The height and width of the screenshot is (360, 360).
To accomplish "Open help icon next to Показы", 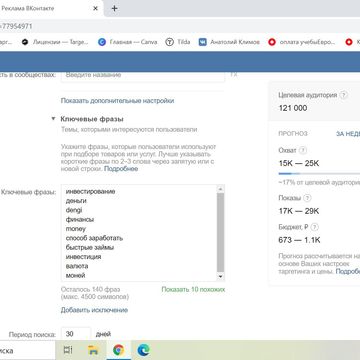I will (x=307, y=198).
